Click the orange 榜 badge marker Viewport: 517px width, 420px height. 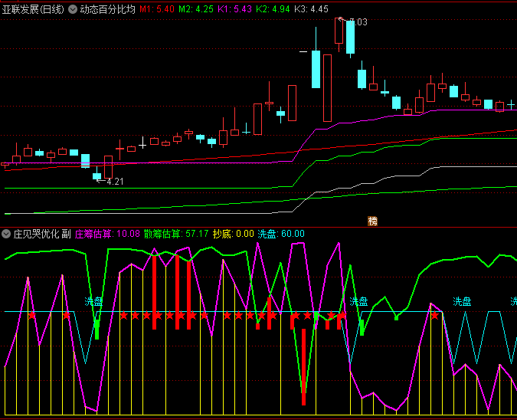coord(373,221)
